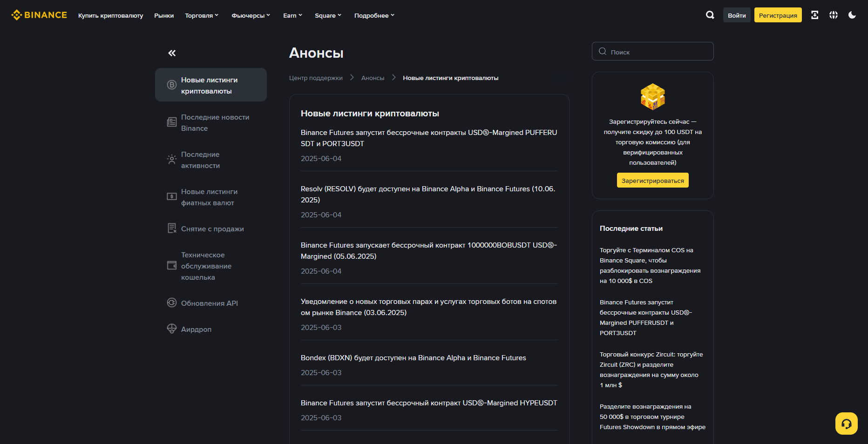Select the Последние активности sidebar category
Viewport: 868px width, 444px height.
tap(211, 159)
